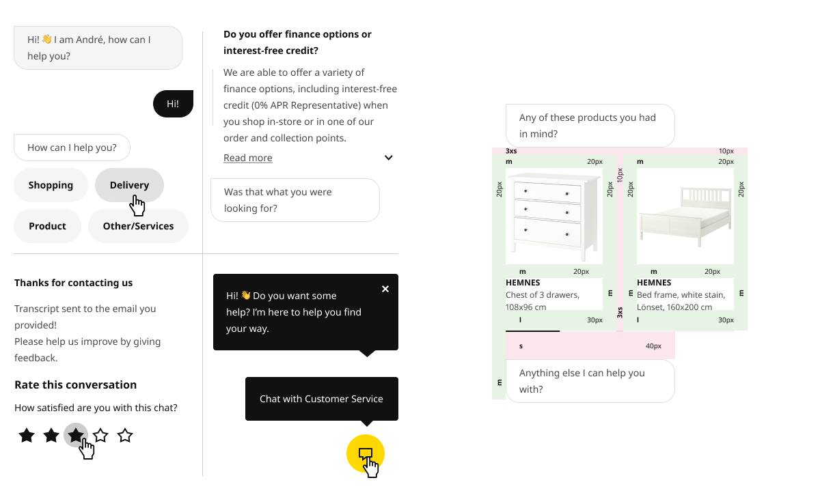Choose the Delivery quick reply
The height and width of the screenshot is (504, 820).
tap(129, 185)
